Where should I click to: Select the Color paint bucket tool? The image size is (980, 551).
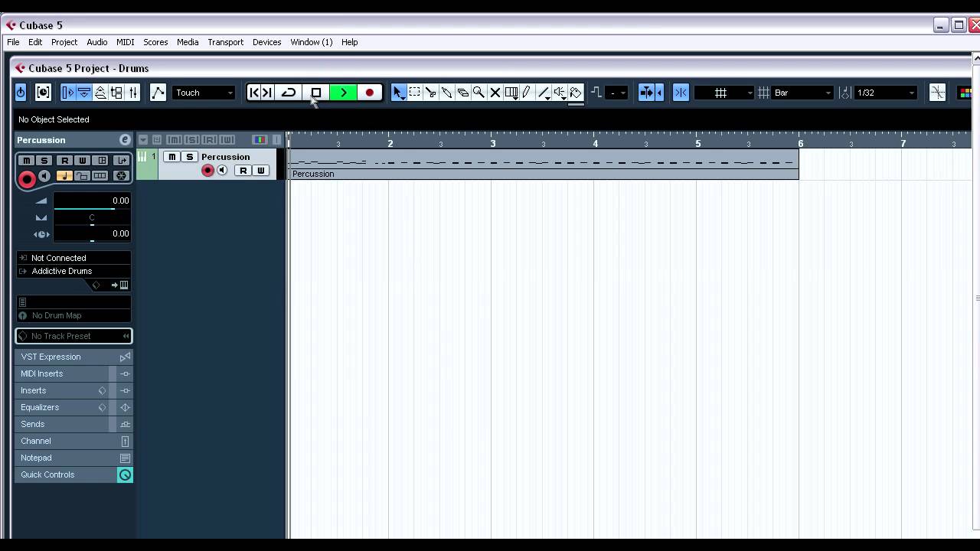(x=576, y=93)
